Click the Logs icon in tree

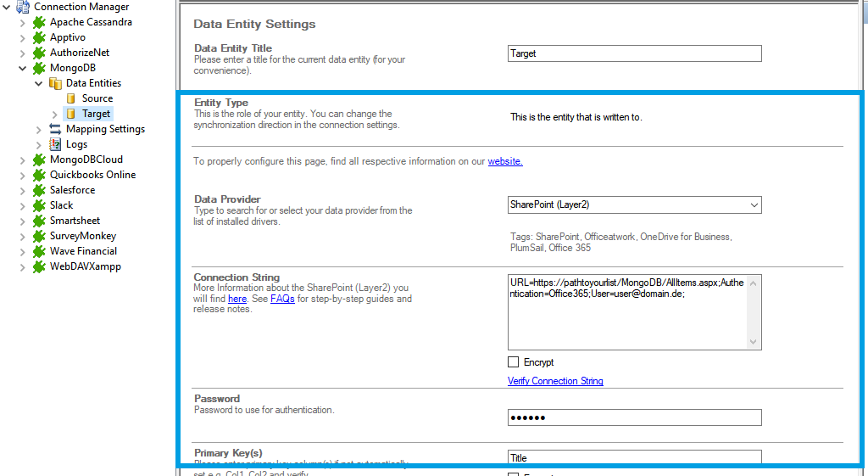[x=55, y=144]
